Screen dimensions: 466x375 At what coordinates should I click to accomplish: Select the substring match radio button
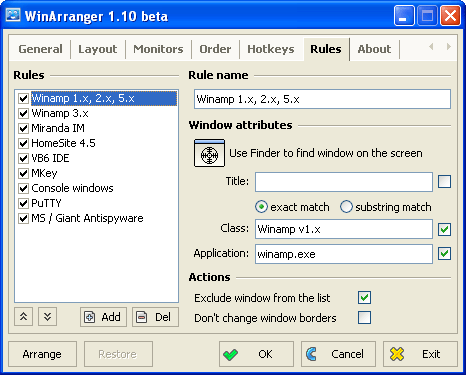[346, 207]
